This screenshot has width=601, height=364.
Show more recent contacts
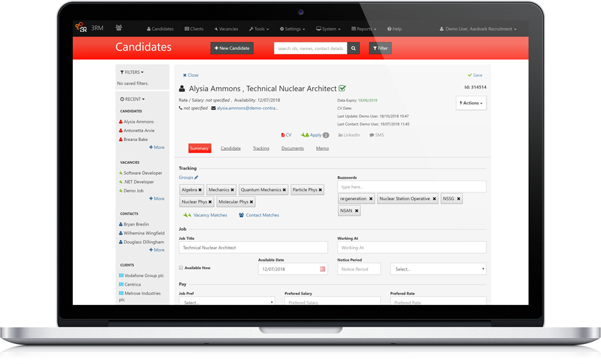pos(157,250)
